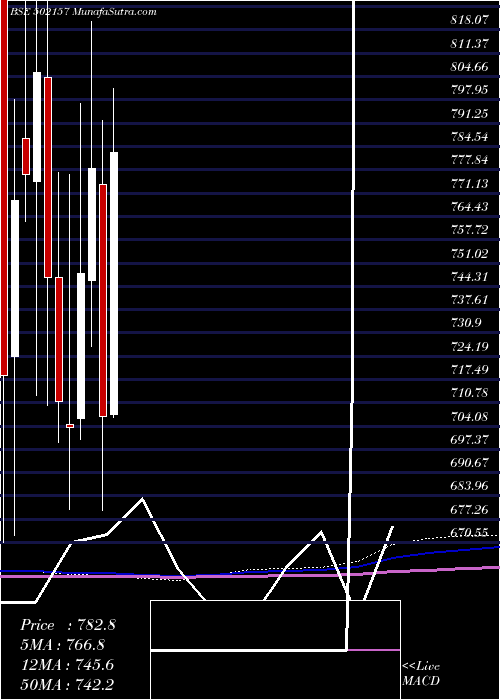Click the 737.61 price axis label
The image size is (500, 700).
coord(469,300)
